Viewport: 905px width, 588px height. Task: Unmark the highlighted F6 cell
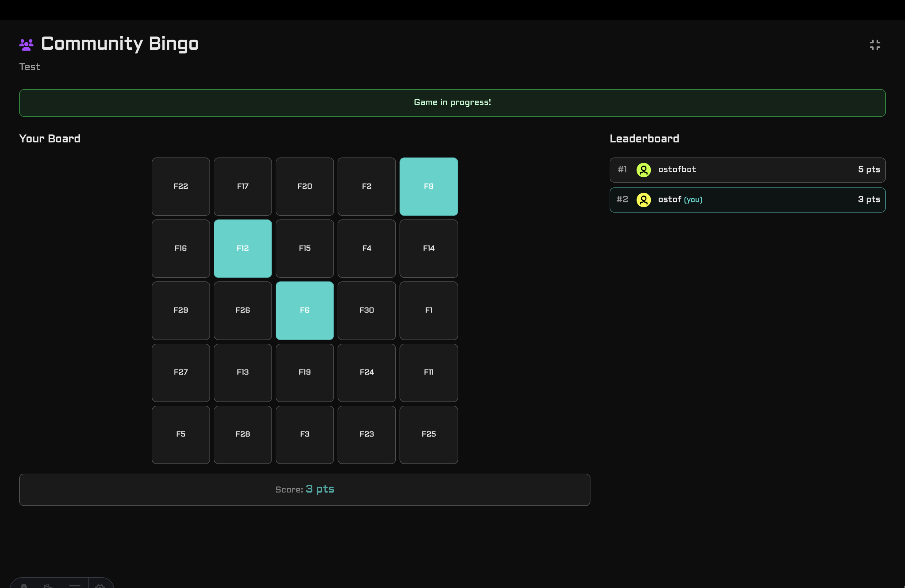(305, 310)
